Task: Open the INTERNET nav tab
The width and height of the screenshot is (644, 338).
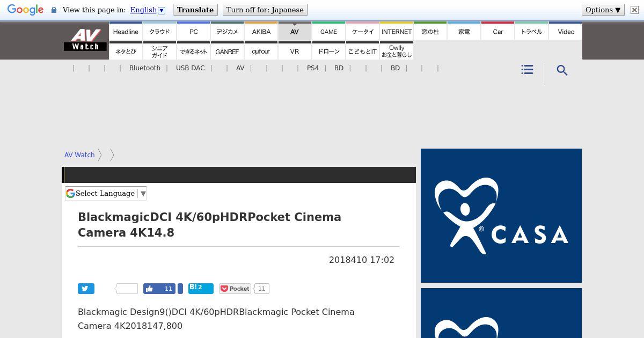Action: point(397,31)
